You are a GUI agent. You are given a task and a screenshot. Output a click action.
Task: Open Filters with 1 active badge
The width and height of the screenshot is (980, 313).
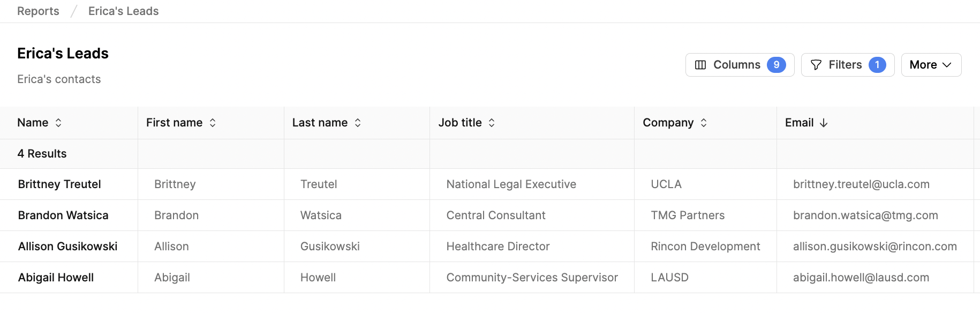click(x=848, y=65)
